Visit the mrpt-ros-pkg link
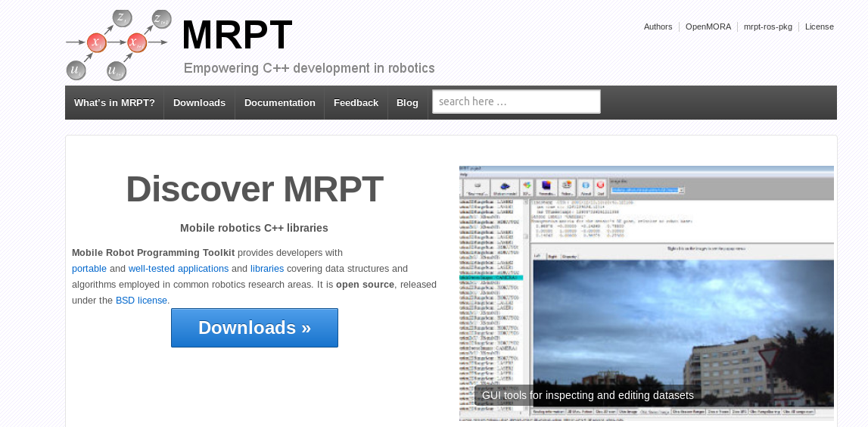Viewport: 868px width, 427px height. coord(767,26)
